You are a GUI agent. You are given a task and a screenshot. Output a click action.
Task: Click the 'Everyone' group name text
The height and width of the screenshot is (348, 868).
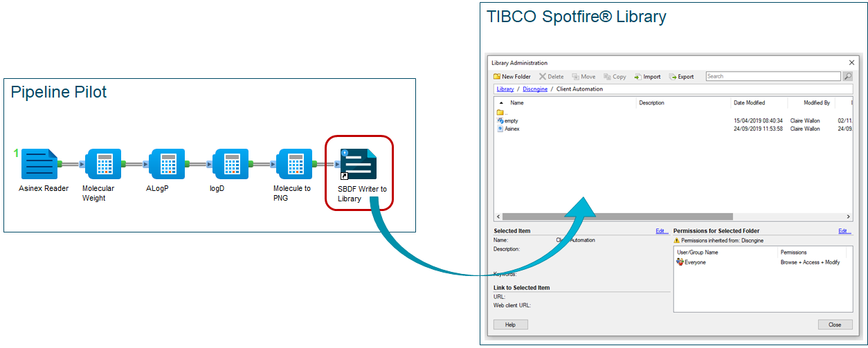pos(695,262)
